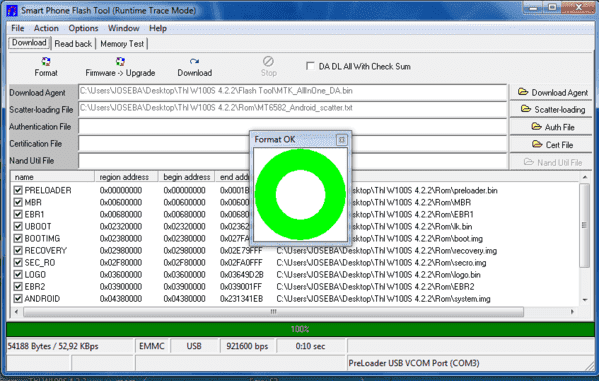Viewport: 599px width, 381px height.
Task: Uncheck the EBR2 partition checkbox
Action: coord(18,287)
